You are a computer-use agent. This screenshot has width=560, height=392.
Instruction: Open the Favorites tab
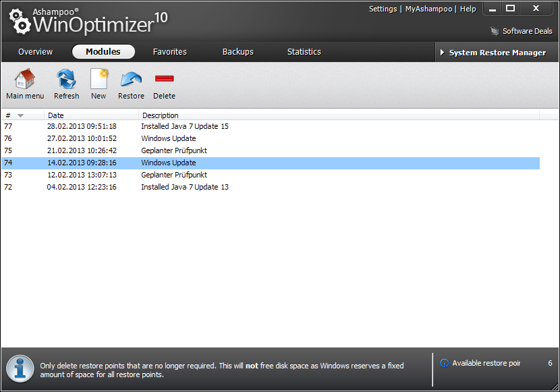(x=169, y=52)
